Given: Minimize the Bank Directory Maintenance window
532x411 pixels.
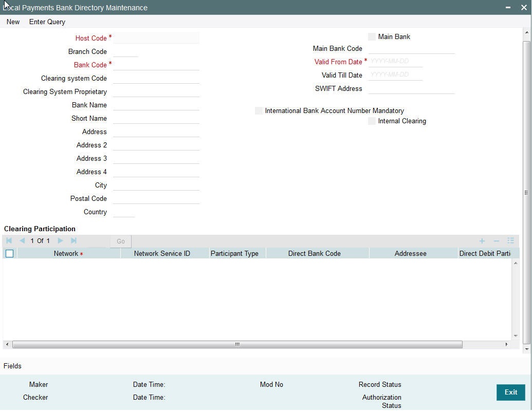Looking at the screenshot, I should point(508,8).
